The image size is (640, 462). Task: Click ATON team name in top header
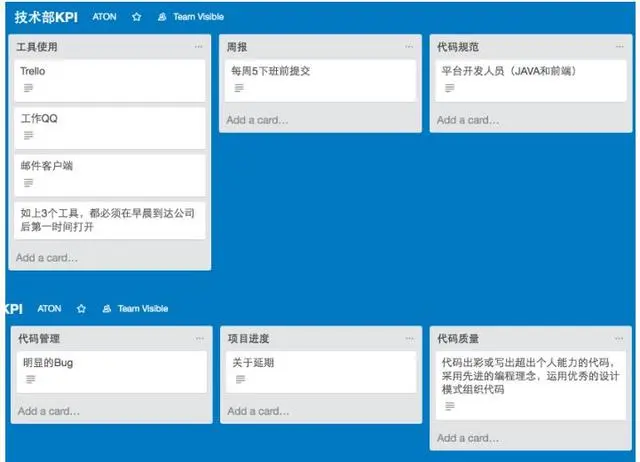(104, 17)
